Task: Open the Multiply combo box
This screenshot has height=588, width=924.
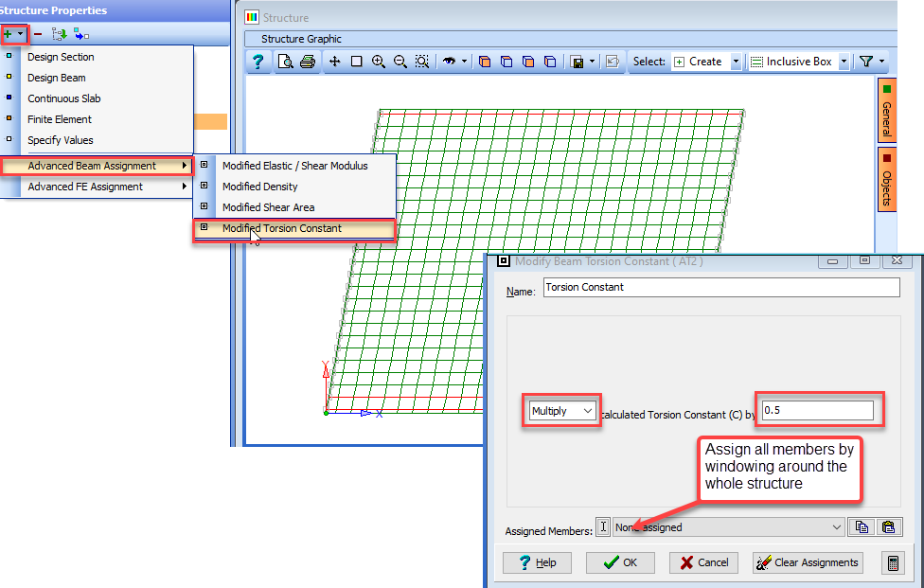Action: (561, 410)
